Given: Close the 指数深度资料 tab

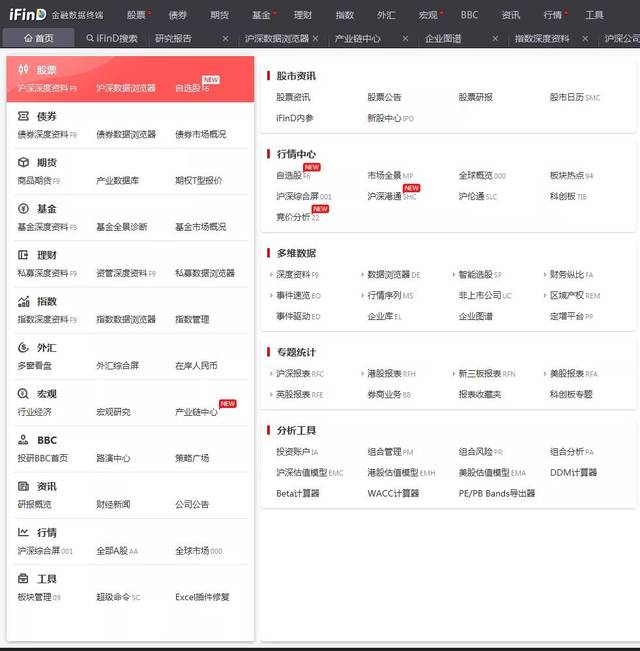Looking at the screenshot, I should [585, 39].
